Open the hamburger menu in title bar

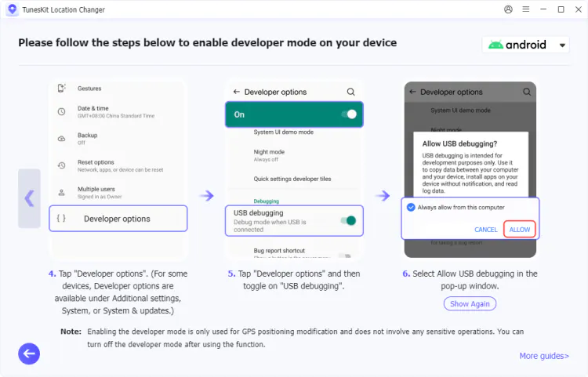527,9
